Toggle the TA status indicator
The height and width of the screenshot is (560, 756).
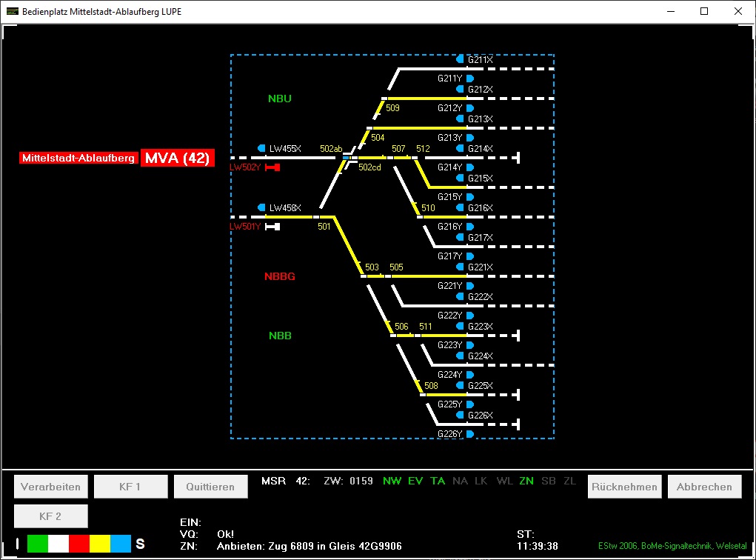(438, 481)
